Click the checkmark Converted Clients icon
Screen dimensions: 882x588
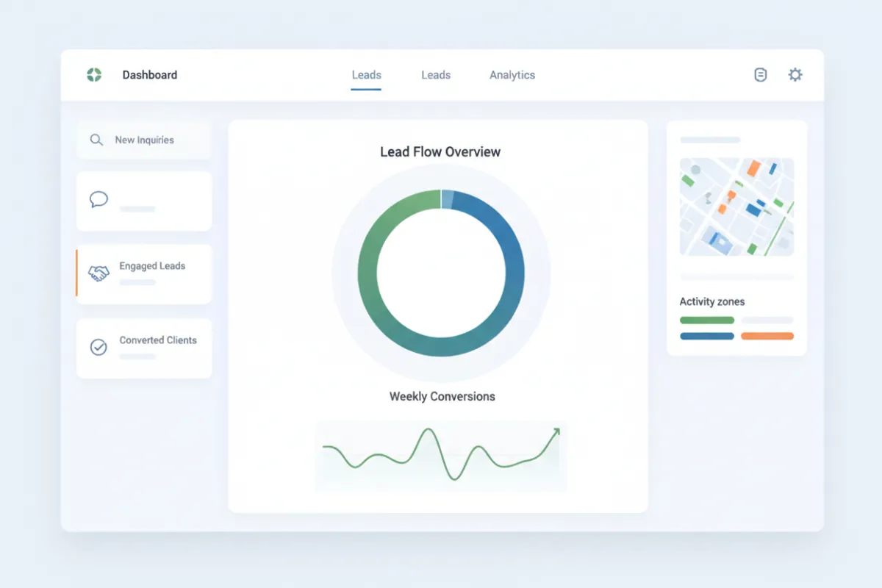point(98,347)
